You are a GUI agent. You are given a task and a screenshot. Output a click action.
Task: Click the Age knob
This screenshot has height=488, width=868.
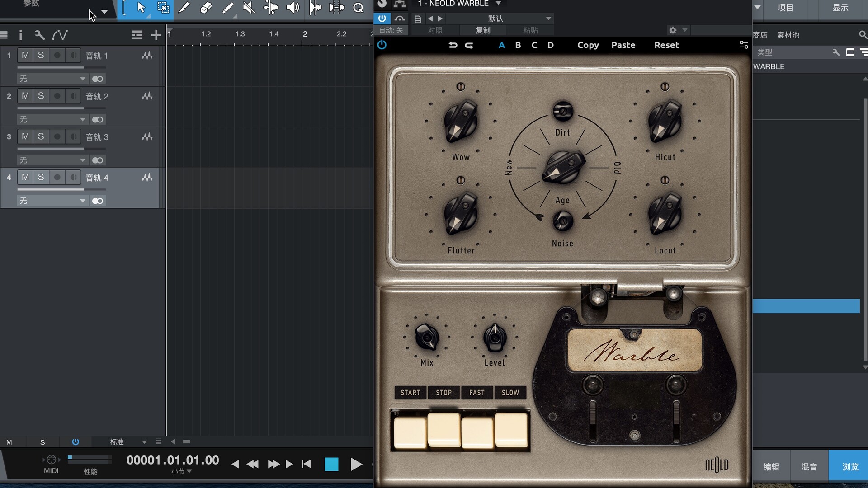563,167
